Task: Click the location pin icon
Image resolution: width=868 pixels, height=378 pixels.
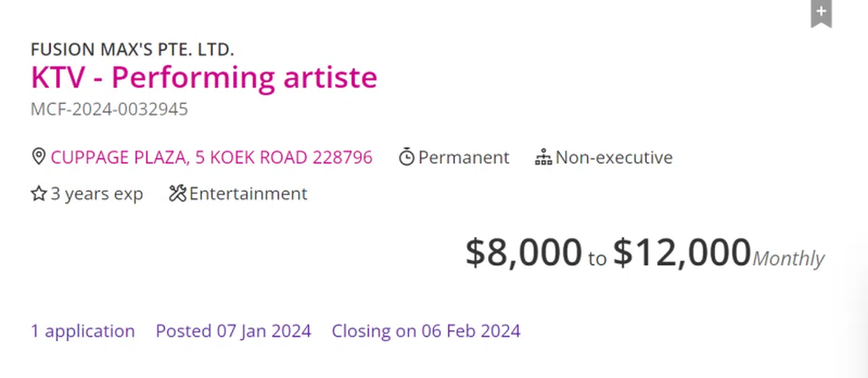Action: 38,157
